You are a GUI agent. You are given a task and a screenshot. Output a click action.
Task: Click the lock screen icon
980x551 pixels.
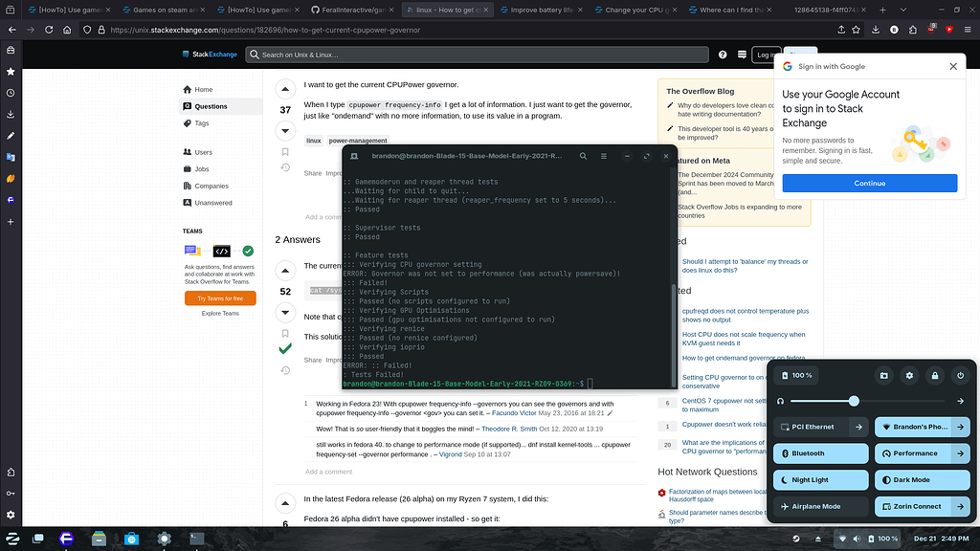(x=935, y=376)
